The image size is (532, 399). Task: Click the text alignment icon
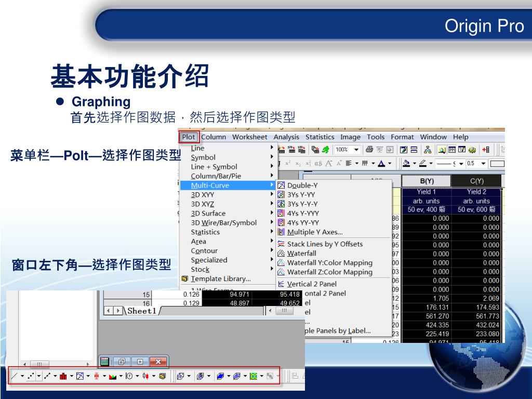(349, 164)
